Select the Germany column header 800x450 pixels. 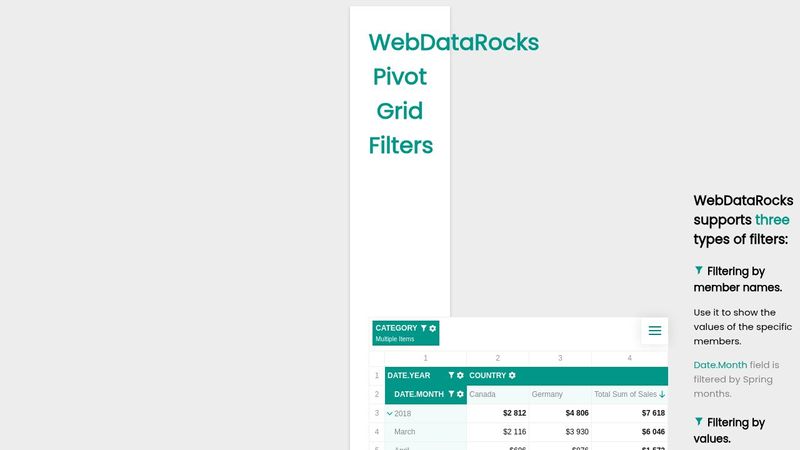point(560,394)
